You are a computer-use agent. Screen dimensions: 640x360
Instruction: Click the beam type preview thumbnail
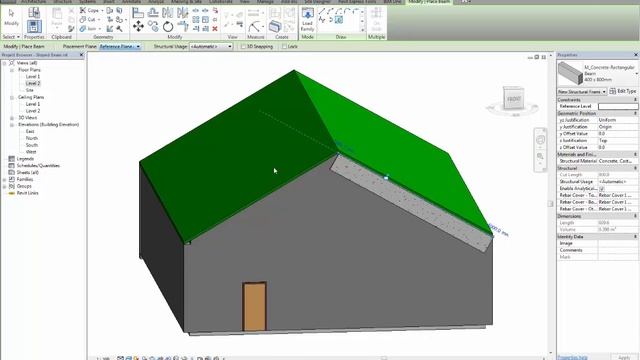[x=570, y=73]
